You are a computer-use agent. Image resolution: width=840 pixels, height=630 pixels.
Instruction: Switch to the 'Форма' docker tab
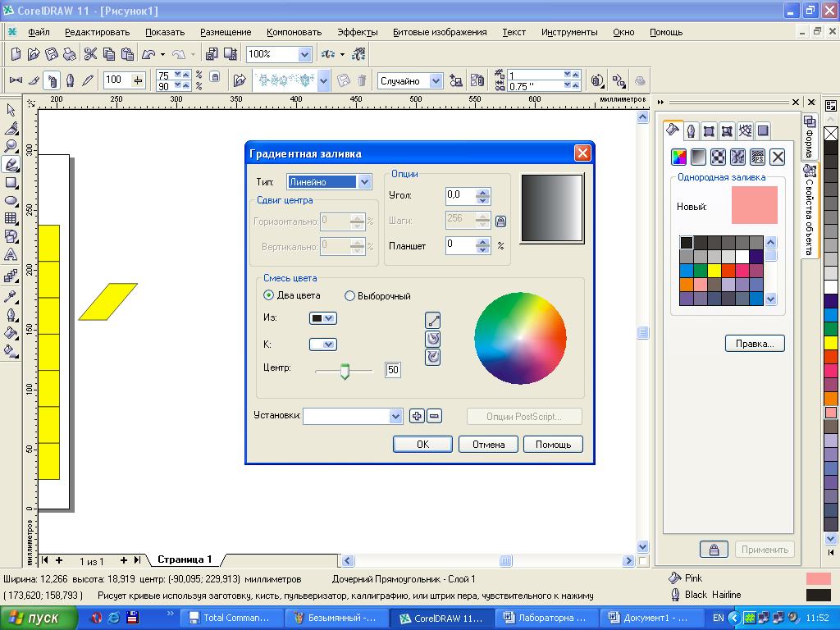coord(810,137)
